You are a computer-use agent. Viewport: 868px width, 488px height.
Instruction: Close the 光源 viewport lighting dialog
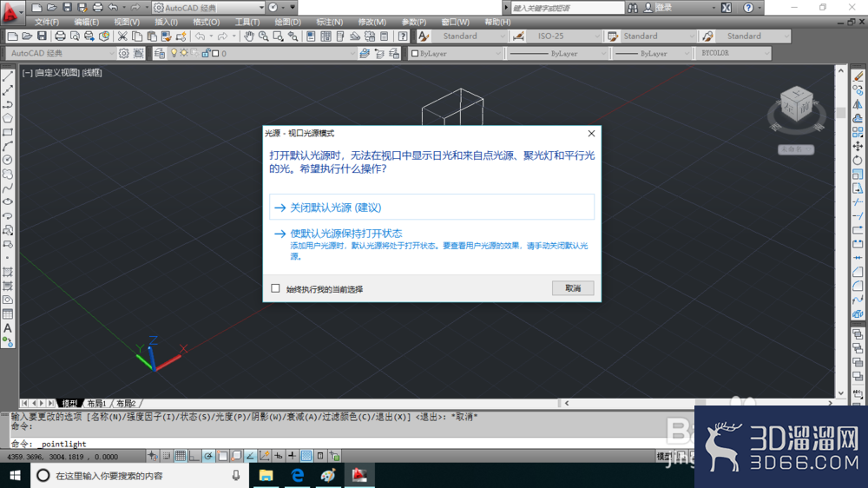[591, 134]
